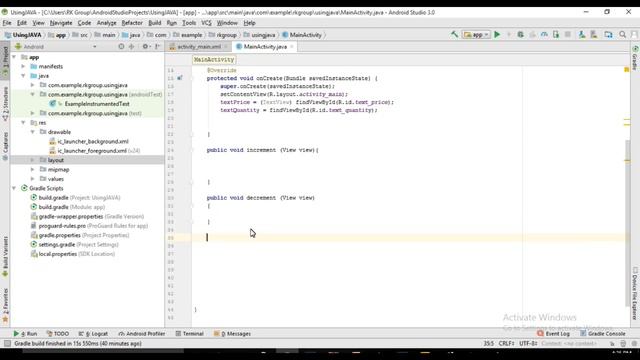Collapse the app module node
The height and width of the screenshot is (360, 640).
tap(14, 57)
